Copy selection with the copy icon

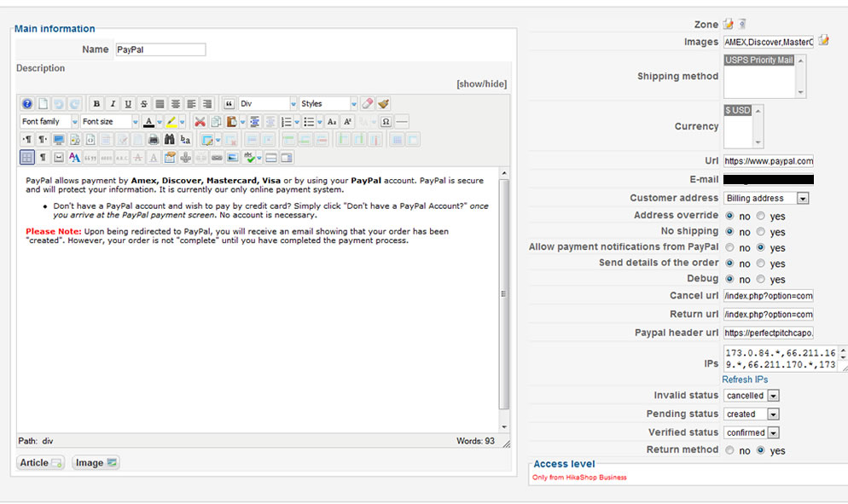[216, 122]
